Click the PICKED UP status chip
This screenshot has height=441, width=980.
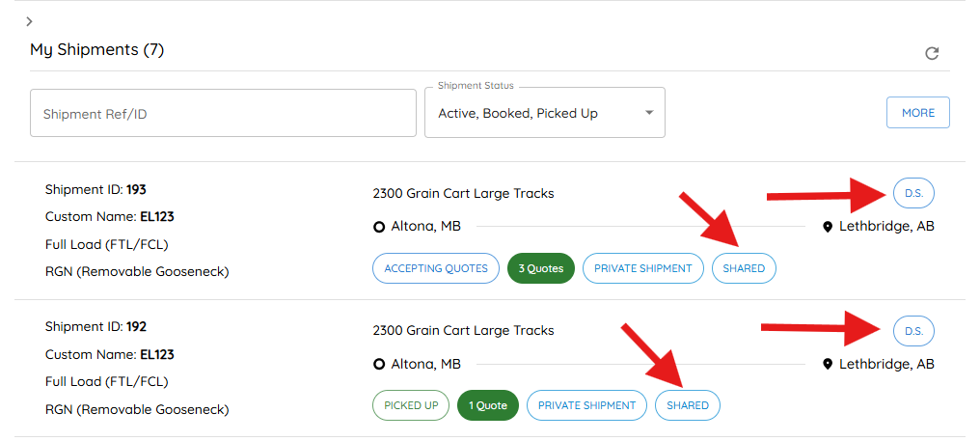[x=411, y=405]
